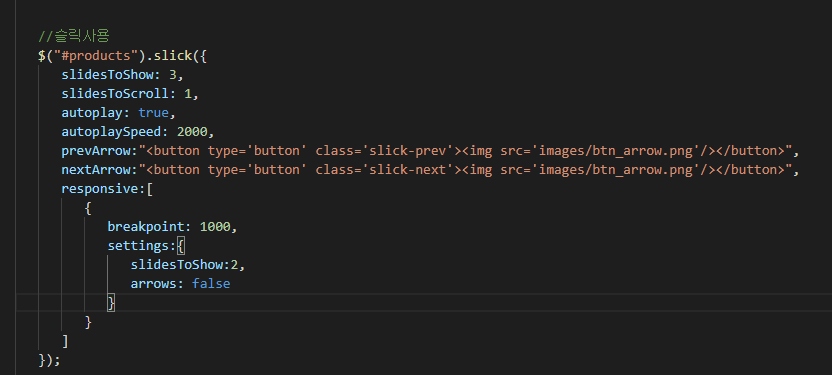Screen dimensions: 832x375
Task: Click the Korean comment //슬릭사용
Action: (x=74, y=37)
